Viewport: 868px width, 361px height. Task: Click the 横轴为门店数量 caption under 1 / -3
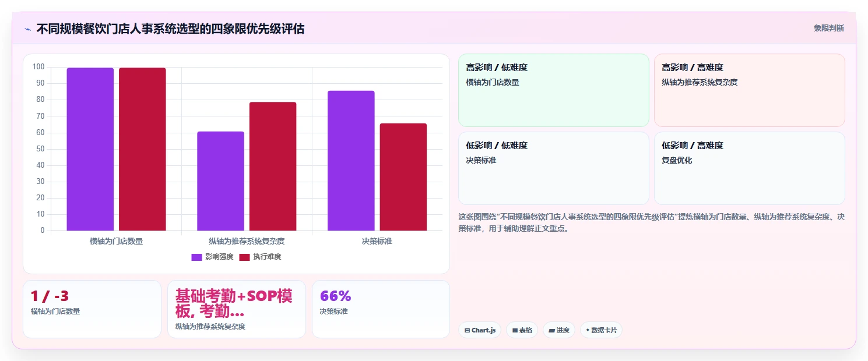[x=55, y=312]
